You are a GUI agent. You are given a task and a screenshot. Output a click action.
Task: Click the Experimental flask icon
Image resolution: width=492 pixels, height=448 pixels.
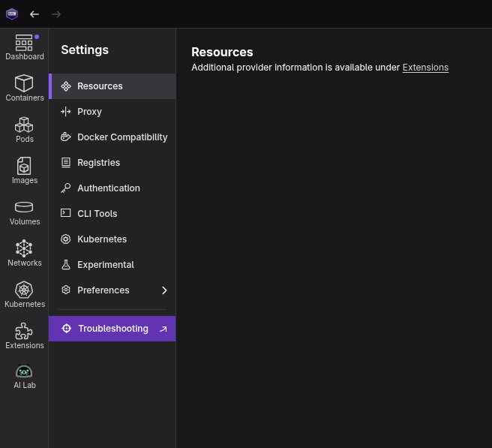[x=66, y=265]
